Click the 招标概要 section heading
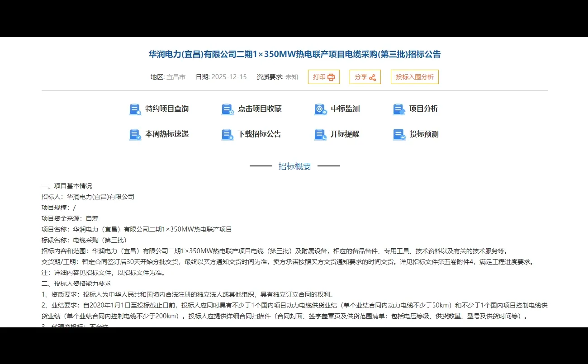 point(295,166)
